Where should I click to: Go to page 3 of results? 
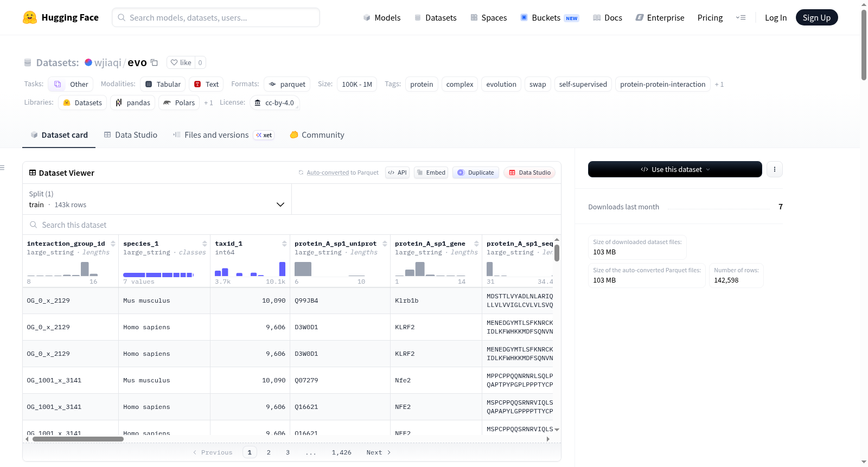[288, 452]
